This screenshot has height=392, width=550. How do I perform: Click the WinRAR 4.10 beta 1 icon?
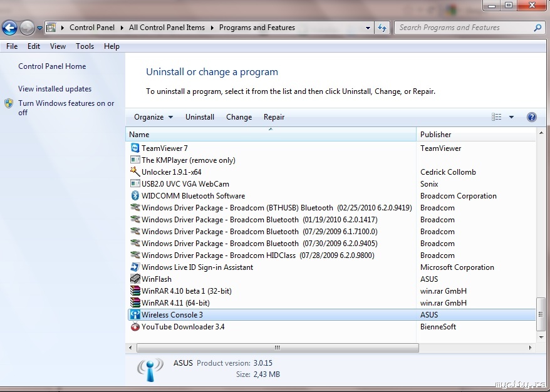135,291
